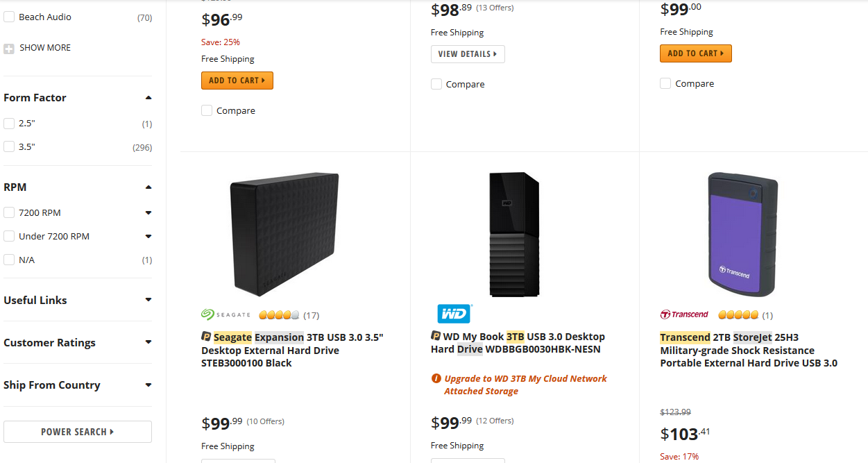This screenshot has height=463, width=868.
Task: Click the Transcend brand logo
Action: click(x=684, y=314)
